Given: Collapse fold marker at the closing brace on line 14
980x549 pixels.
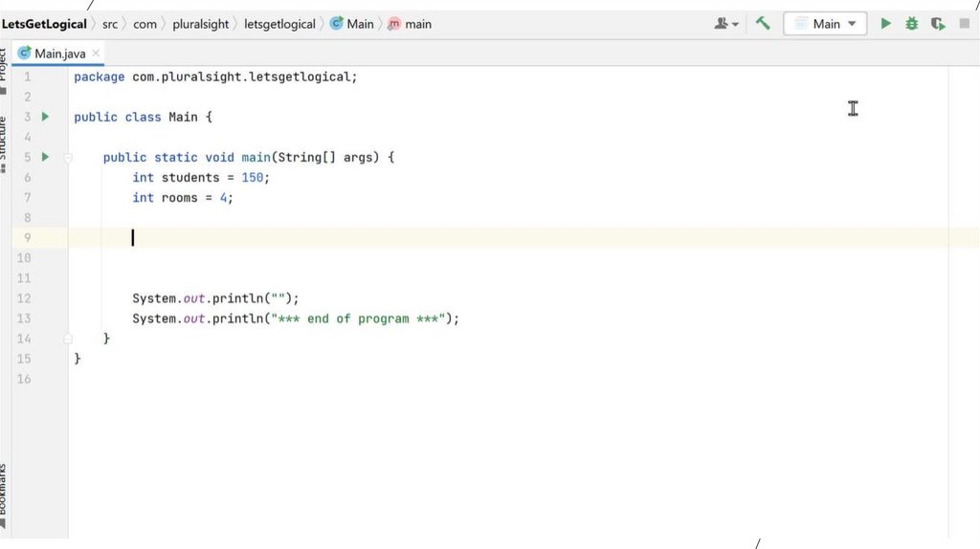Looking at the screenshot, I should (68, 339).
